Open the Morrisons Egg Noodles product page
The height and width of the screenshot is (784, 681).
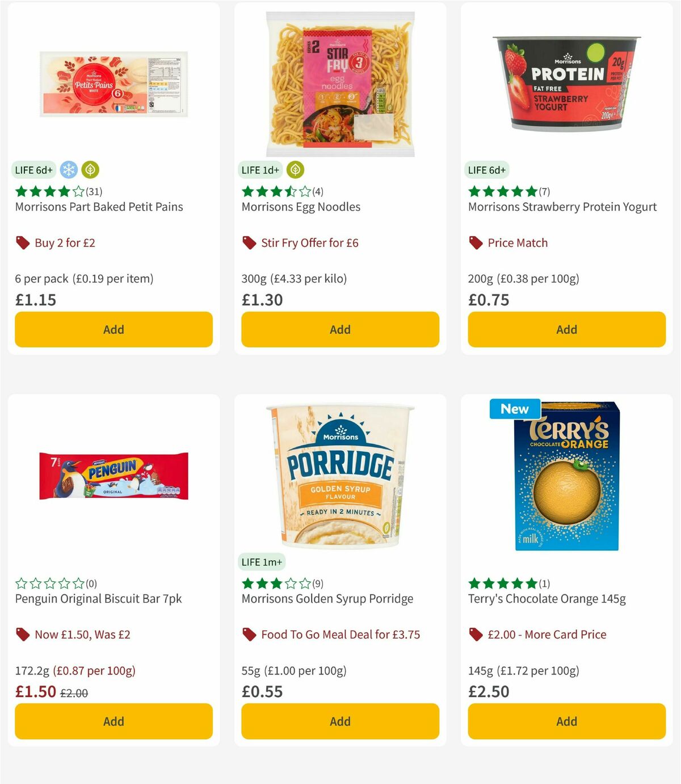[x=301, y=207]
